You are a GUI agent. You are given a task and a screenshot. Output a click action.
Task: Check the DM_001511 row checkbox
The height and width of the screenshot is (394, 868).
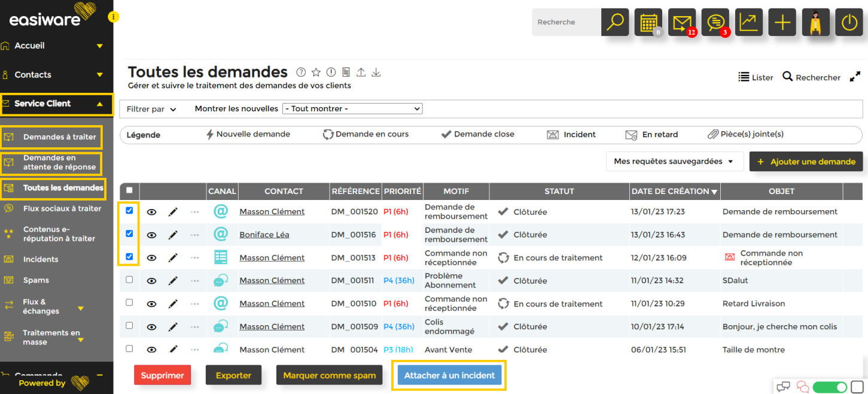tap(129, 280)
